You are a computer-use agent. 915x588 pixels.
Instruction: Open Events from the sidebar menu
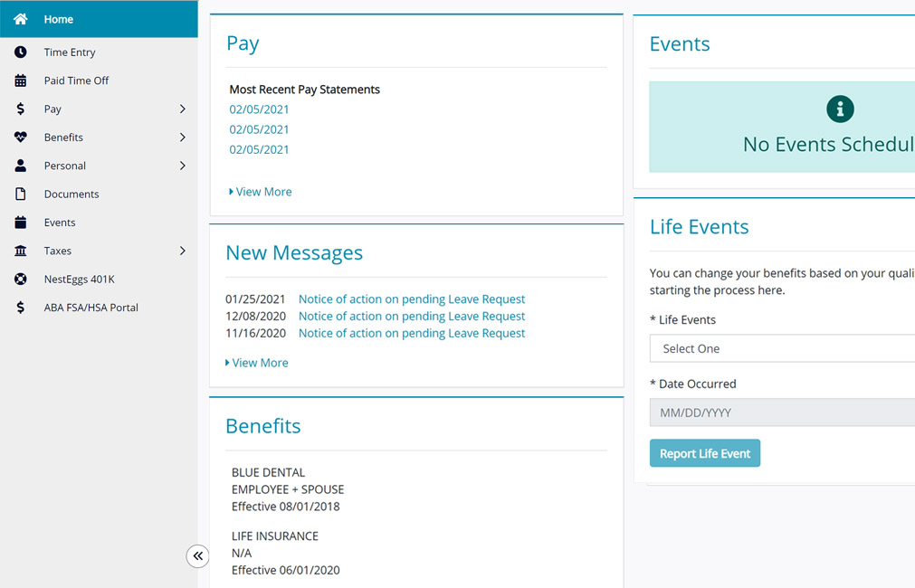click(x=60, y=223)
